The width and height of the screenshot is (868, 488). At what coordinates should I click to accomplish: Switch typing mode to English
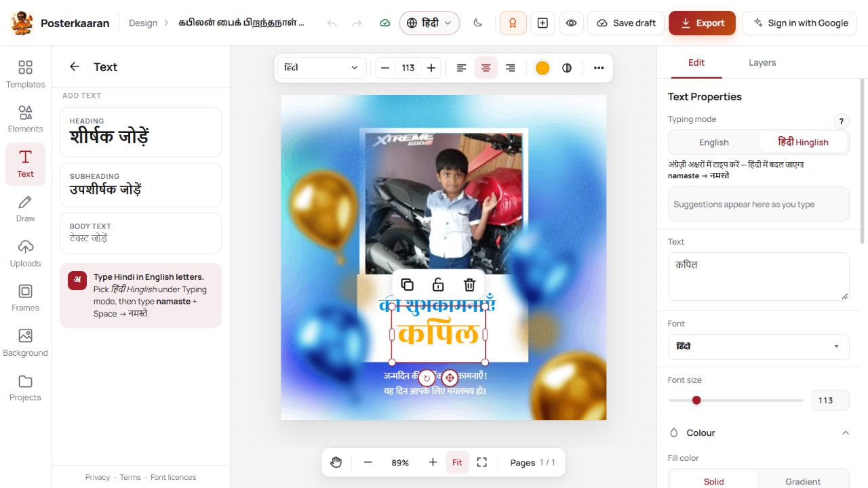pyautogui.click(x=713, y=142)
